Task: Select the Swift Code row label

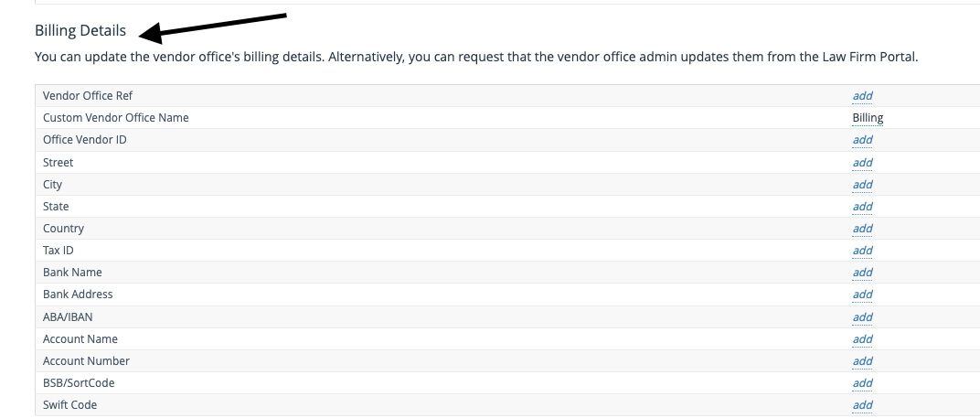Action: (x=70, y=405)
